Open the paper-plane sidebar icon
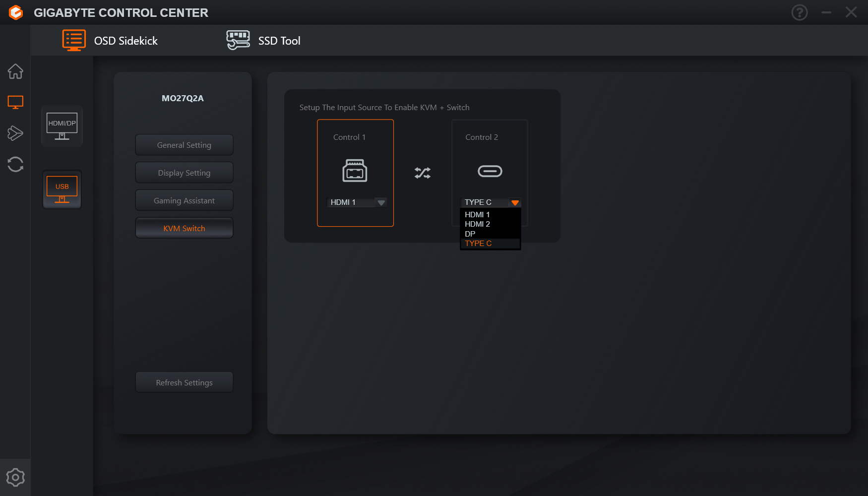 click(x=15, y=133)
